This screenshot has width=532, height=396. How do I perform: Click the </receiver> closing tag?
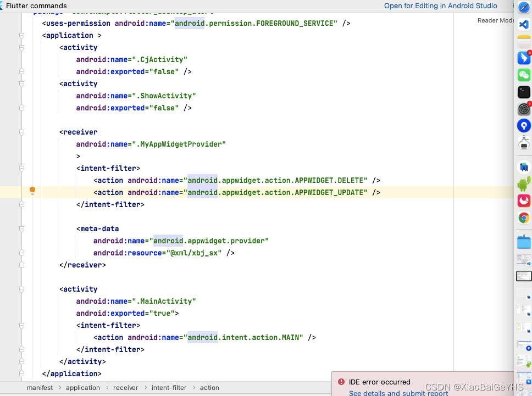(82, 265)
